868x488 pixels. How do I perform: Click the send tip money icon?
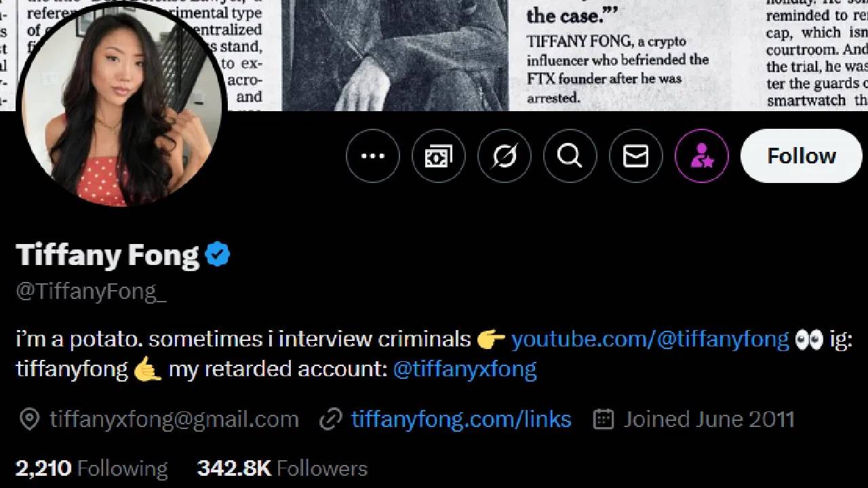pos(438,156)
